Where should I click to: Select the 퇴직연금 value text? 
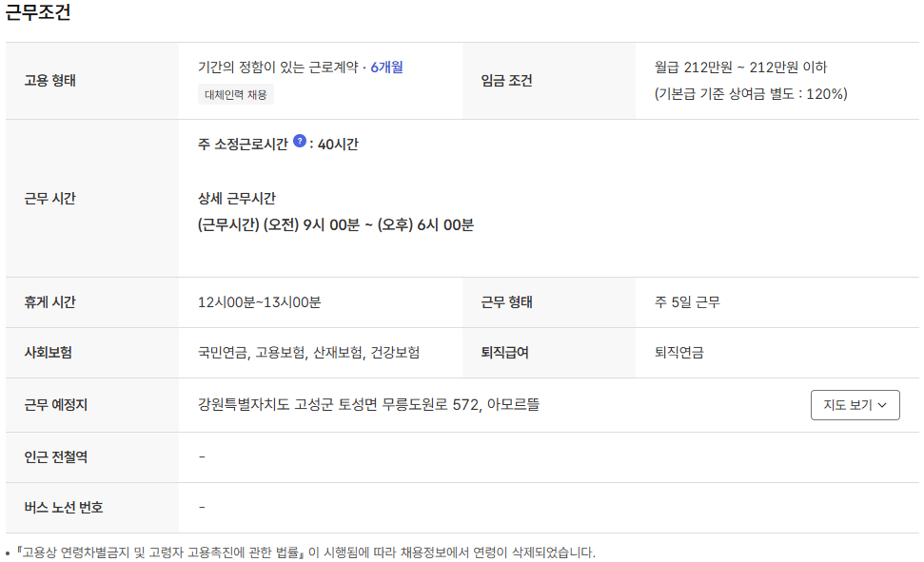pyautogui.click(x=678, y=353)
